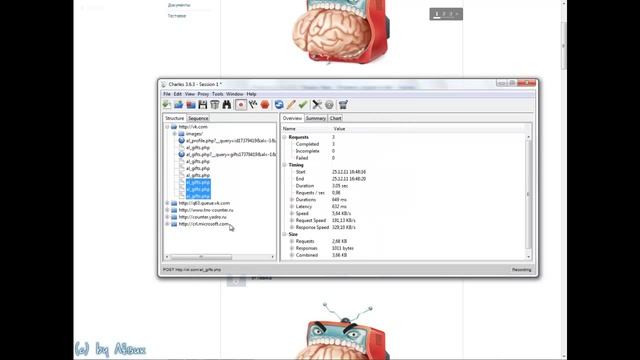Click the globe icon beside al_profile.php
This screenshot has width=640, height=360.
tap(182, 140)
